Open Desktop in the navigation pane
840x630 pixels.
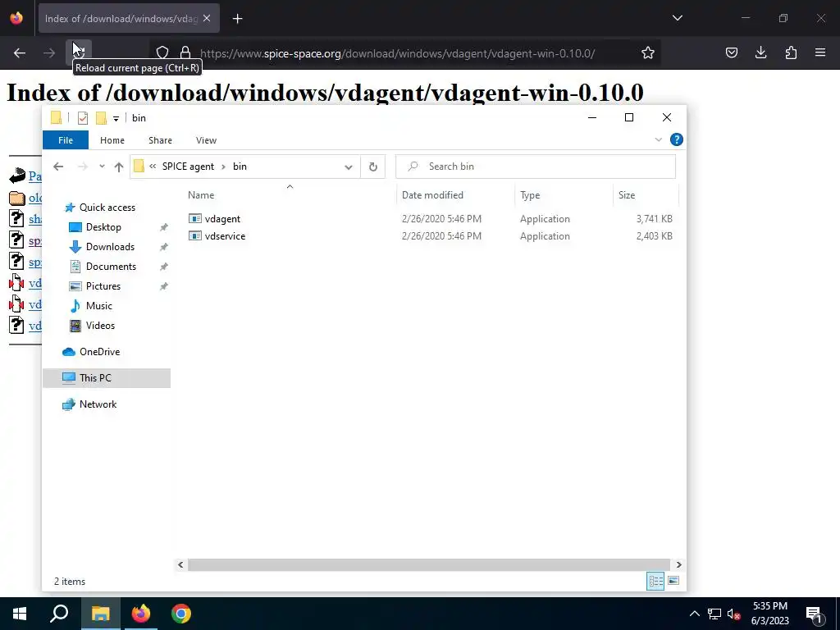(x=103, y=227)
